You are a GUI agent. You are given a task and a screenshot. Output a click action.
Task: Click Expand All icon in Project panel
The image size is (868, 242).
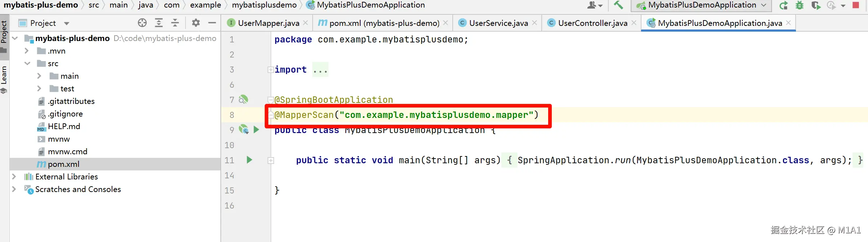coord(158,23)
